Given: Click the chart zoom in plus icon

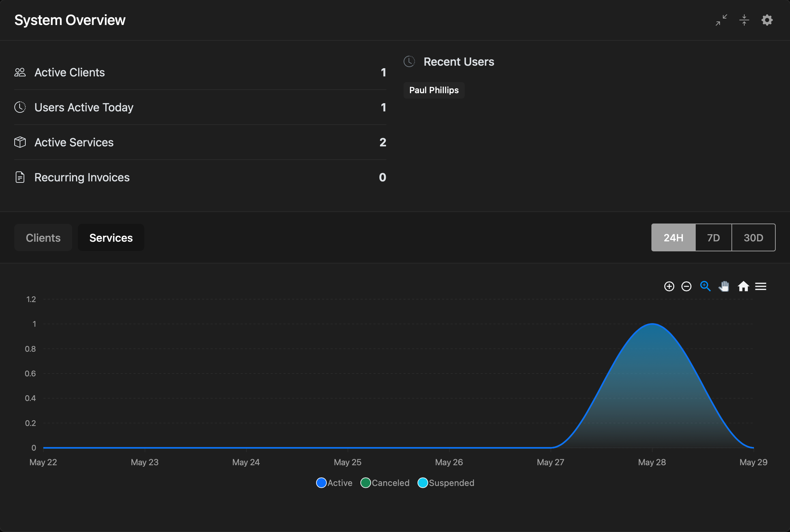Looking at the screenshot, I should [x=669, y=286].
